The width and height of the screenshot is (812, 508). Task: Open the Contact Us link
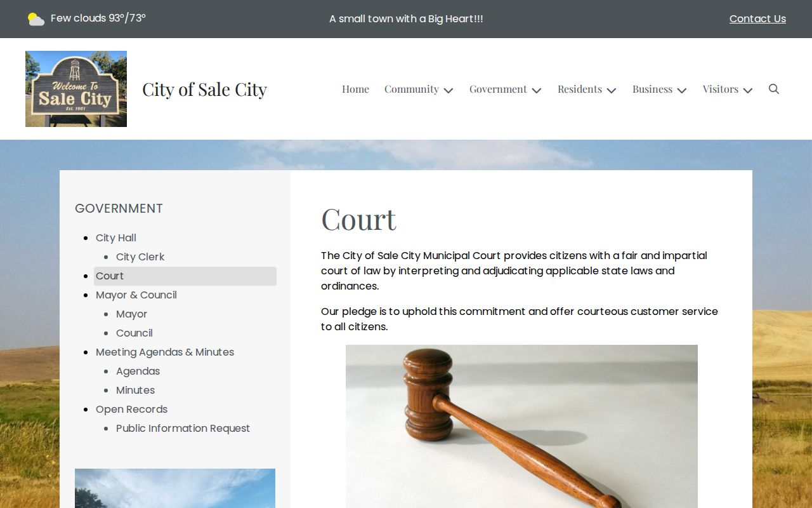point(757,19)
